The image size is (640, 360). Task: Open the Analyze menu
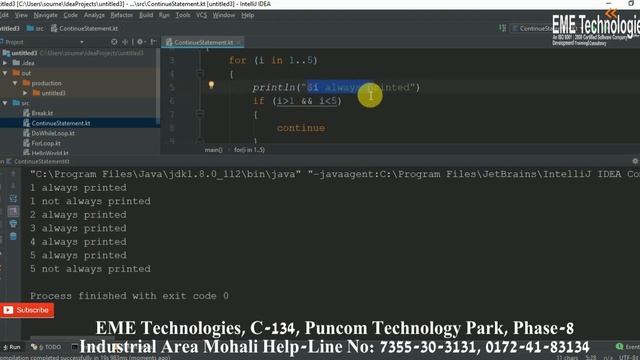94,15
